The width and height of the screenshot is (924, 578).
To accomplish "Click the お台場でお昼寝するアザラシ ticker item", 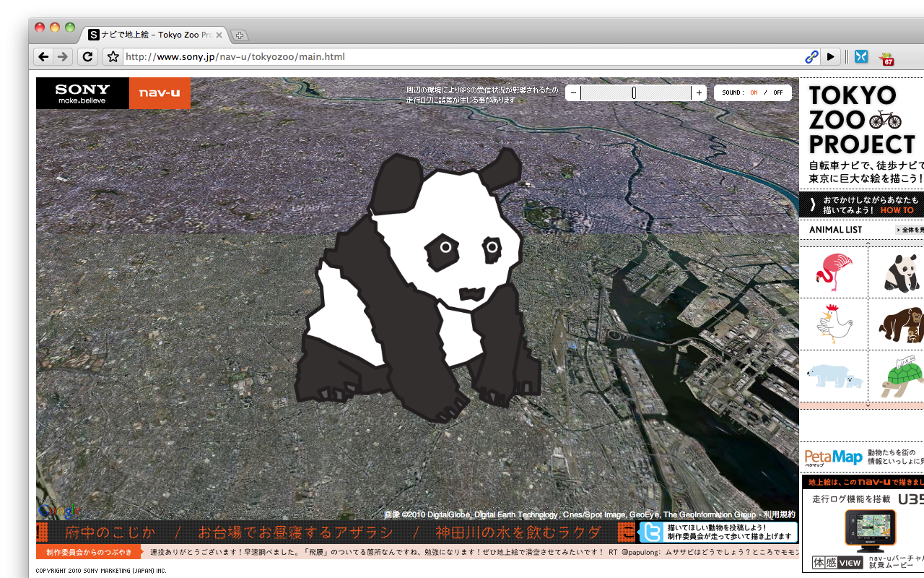I will (x=295, y=532).
